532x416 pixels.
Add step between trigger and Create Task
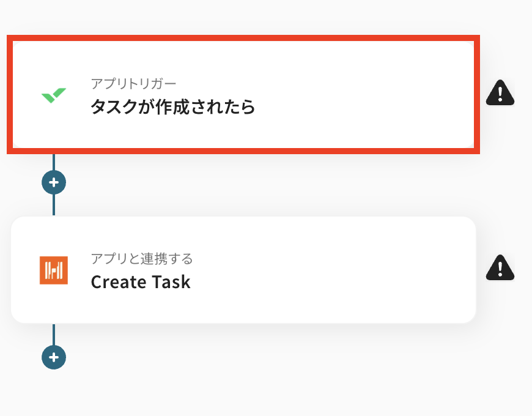click(x=54, y=182)
